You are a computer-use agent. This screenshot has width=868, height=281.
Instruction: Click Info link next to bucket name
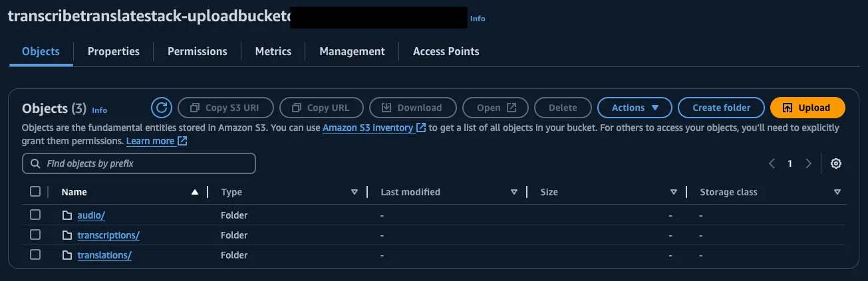(478, 19)
